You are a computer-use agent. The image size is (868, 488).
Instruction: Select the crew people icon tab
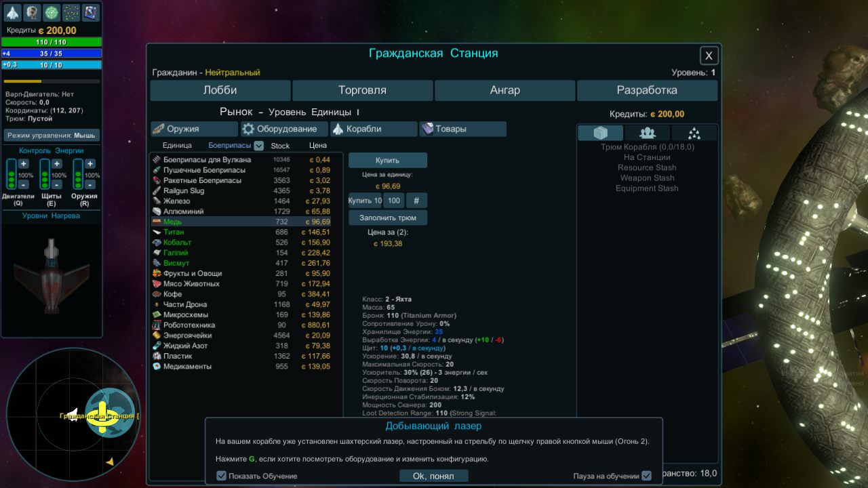coord(648,133)
